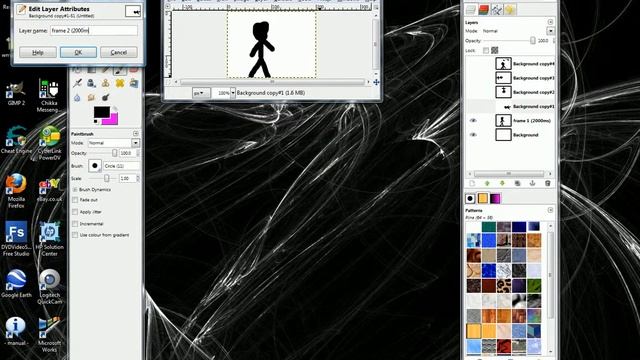This screenshot has width=640, height=360.
Task: Open the Layers panel Mode dropdown
Action: point(551,31)
